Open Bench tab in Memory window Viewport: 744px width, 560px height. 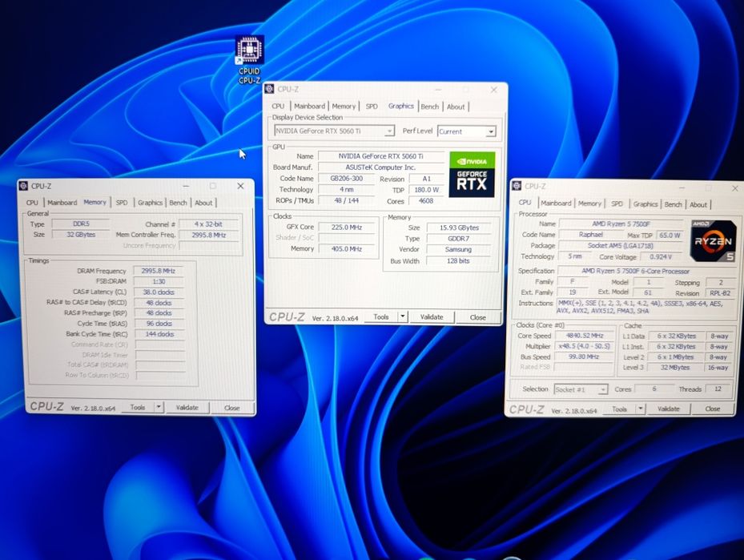click(x=178, y=202)
